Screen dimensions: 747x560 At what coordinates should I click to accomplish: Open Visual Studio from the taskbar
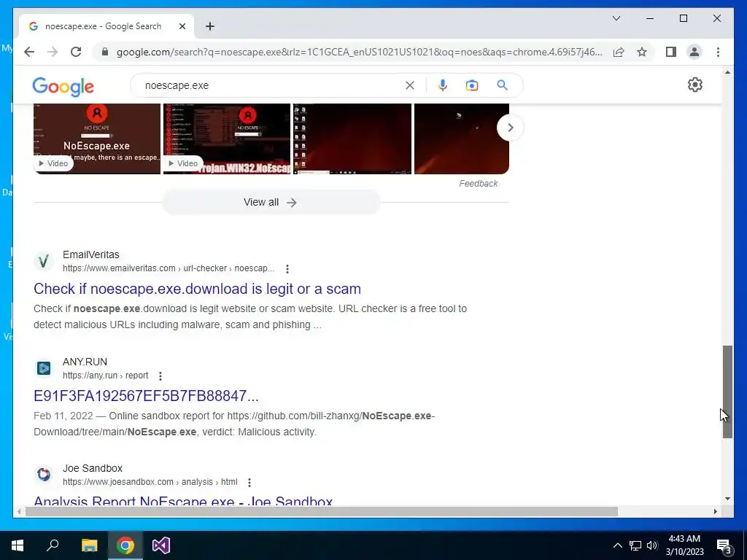161,545
